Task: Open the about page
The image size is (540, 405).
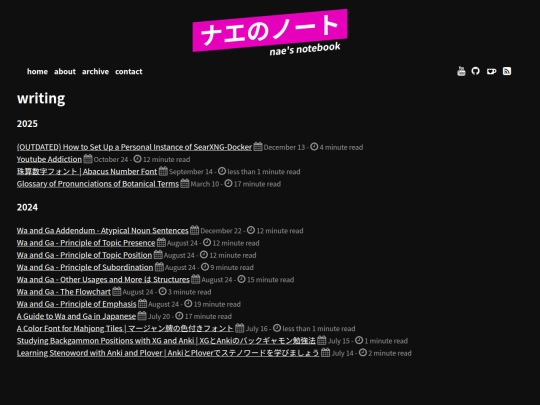Action: pyautogui.click(x=65, y=71)
